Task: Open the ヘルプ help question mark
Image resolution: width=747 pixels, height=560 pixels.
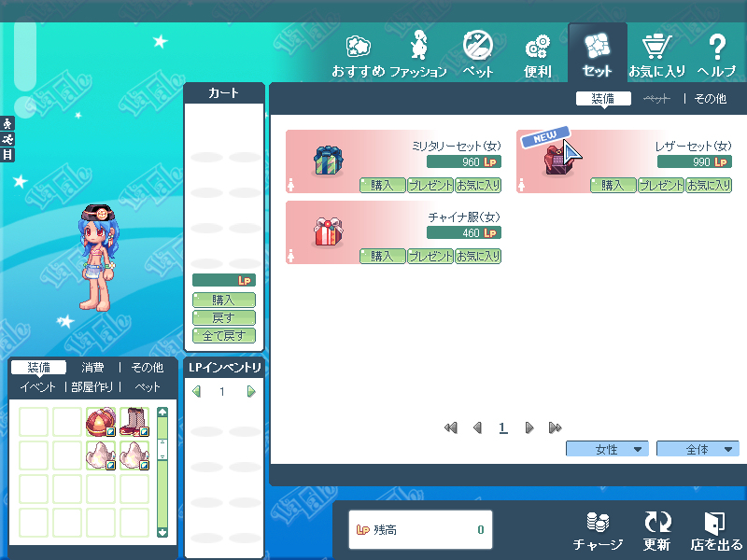Action: pos(717,53)
